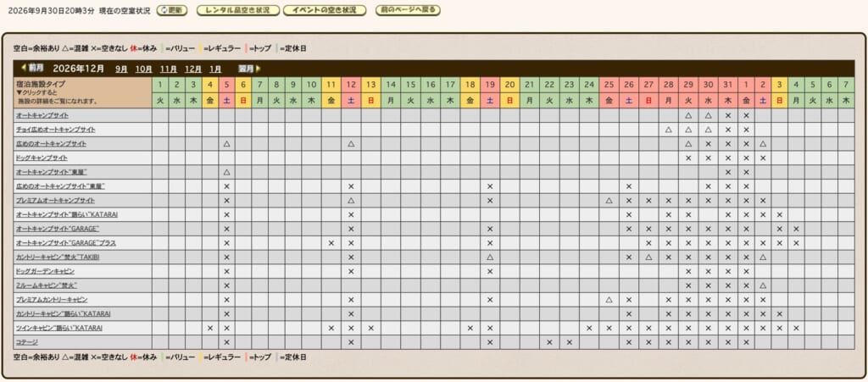
Task: Click the 更新 refresh button
Action: coord(171,10)
